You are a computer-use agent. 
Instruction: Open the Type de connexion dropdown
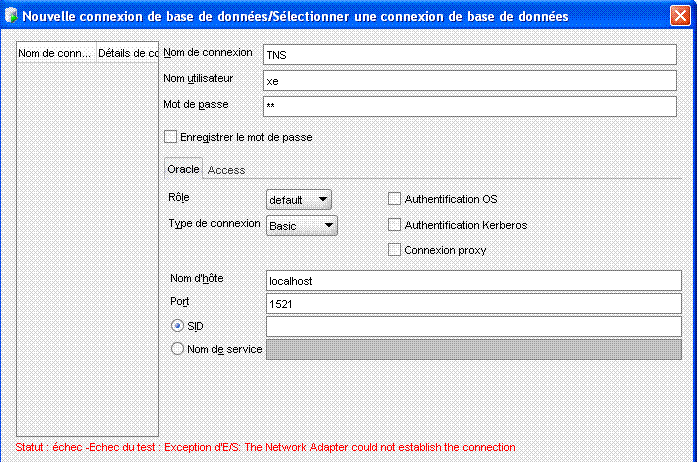pos(302,225)
